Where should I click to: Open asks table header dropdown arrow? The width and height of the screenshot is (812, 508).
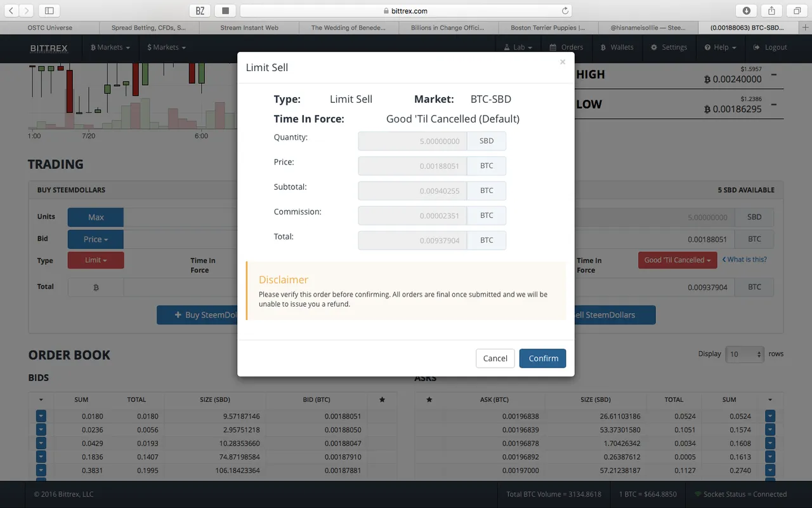pyautogui.click(x=770, y=400)
